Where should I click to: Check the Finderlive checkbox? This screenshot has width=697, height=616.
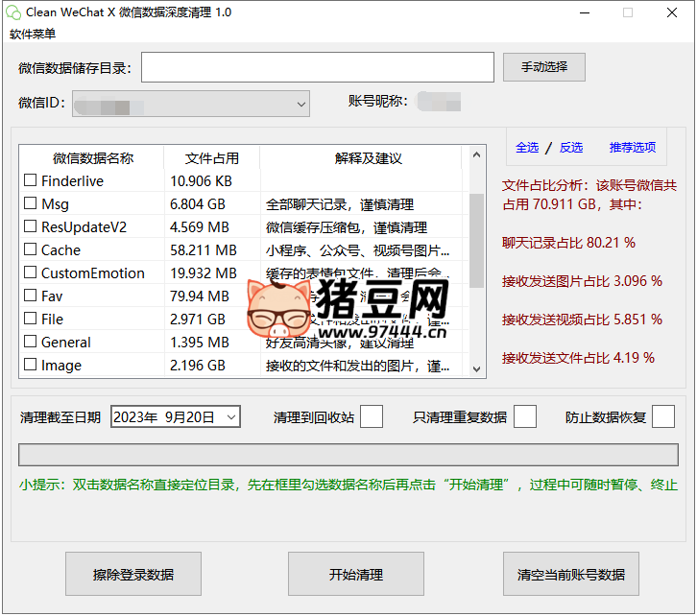click(30, 180)
